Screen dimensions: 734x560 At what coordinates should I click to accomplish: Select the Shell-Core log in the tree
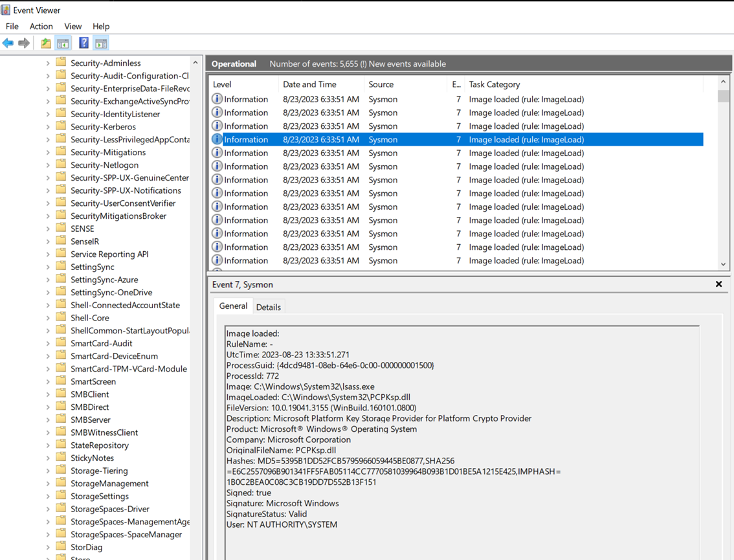[89, 318]
